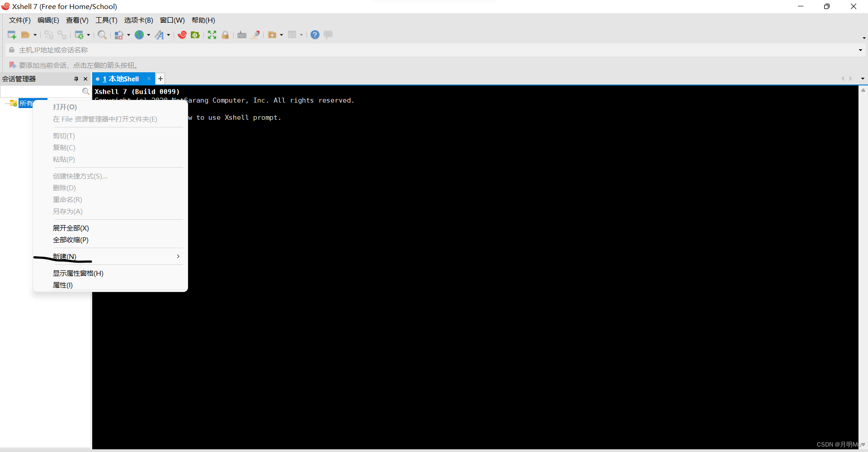
Task: Click the terminal scrollbar down arrow
Action: (x=863, y=445)
